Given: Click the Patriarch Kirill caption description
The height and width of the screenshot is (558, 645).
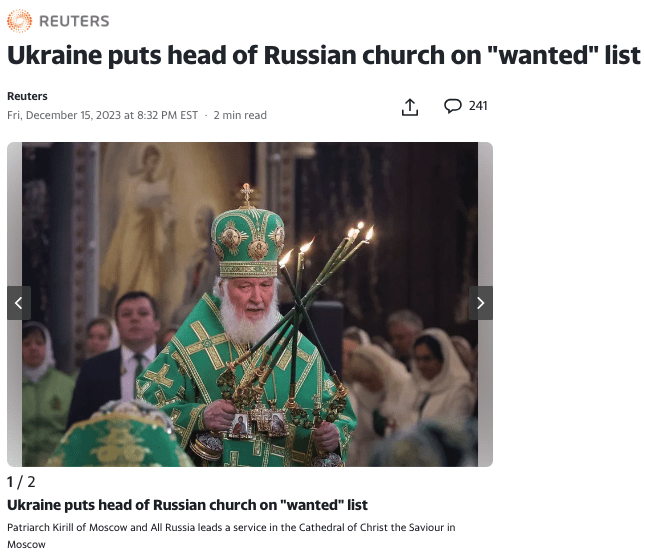Looking at the screenshot, I should point(231,536).
